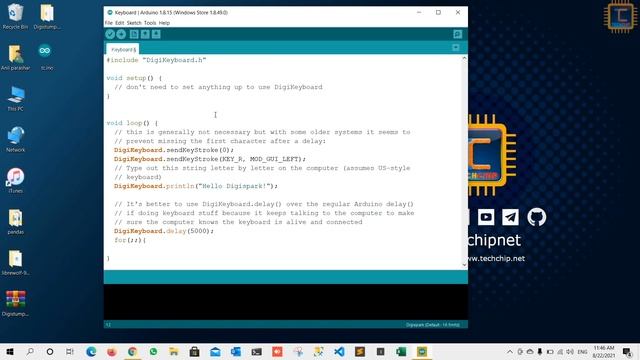640x360 pixels.
Task: Click the sendKeyStroke(KEY_R, MOD_GUI_LEFT) line
Action: point(210,159)
